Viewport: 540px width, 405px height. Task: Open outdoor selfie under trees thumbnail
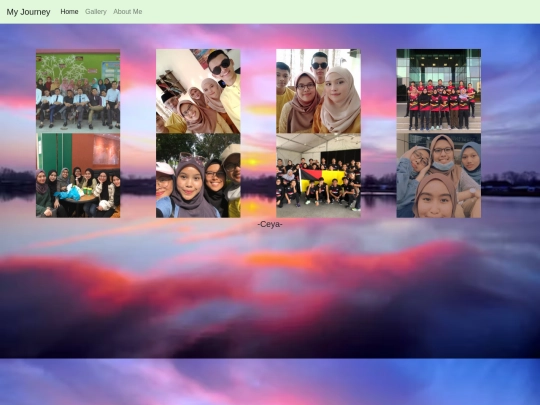point(198,176)
